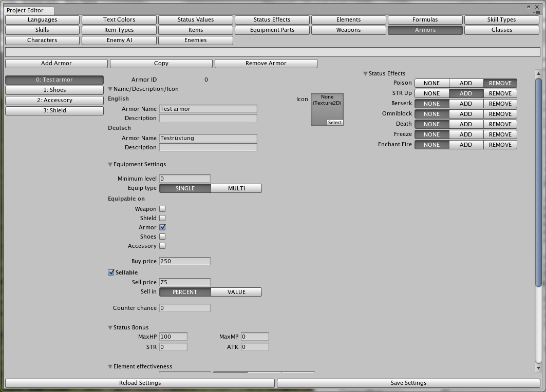Select armor entry 0: Test armor

[x=54, y=80]
